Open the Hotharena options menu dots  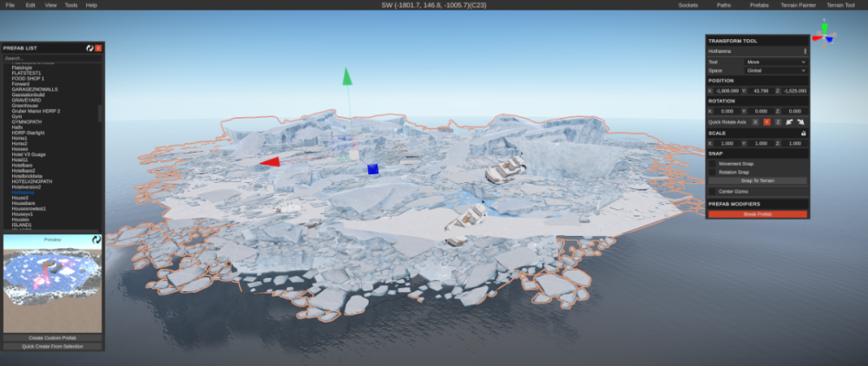(804, 51)
